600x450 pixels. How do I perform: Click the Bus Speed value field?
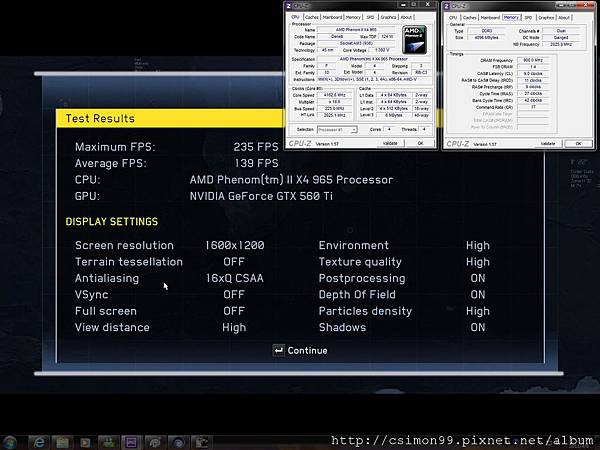335,109
